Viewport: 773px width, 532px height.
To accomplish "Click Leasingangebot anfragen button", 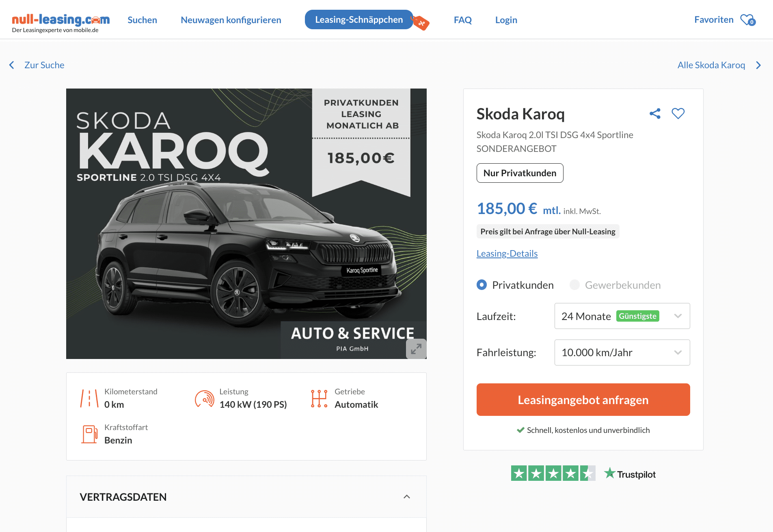I will [x=583, y=400].
